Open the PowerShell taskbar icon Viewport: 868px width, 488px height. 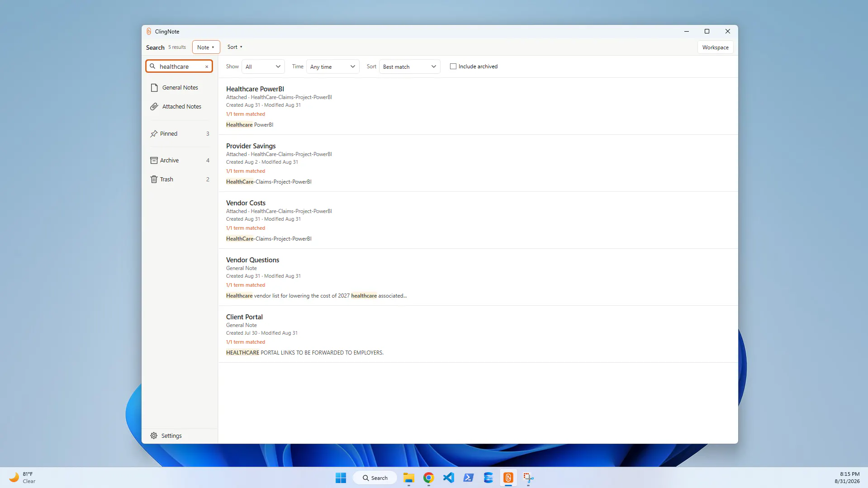[469, 478]
